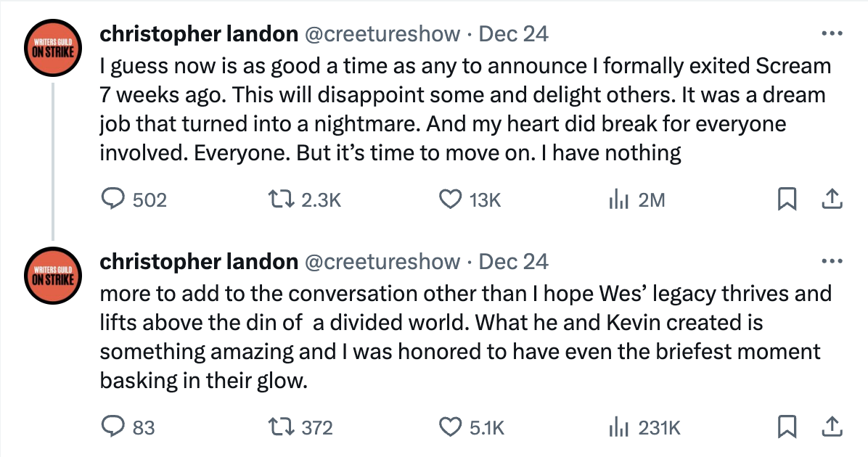Screen dimensions: 868x457
Task: Open @creetureshow handle on second tweet
Action: tap(382, 261)
